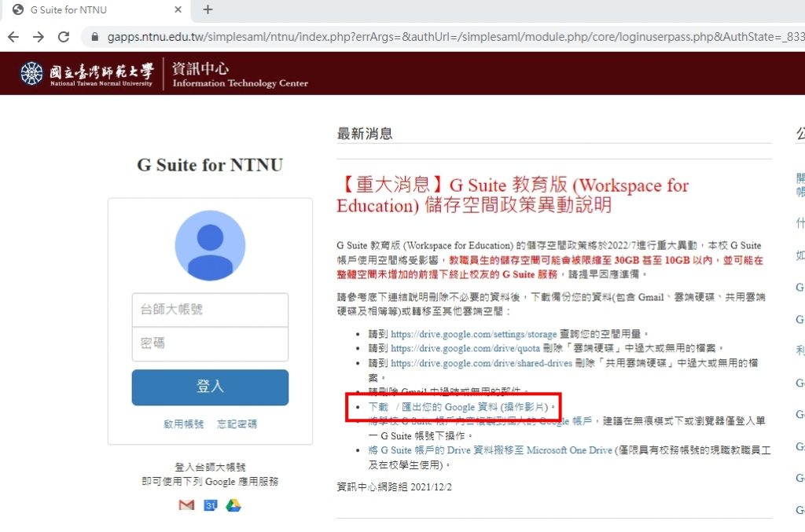Click the 資訊中心 Information Technology Center title
Image resolution: width=805 pixels, height=532 pixels.
(240, 75)
